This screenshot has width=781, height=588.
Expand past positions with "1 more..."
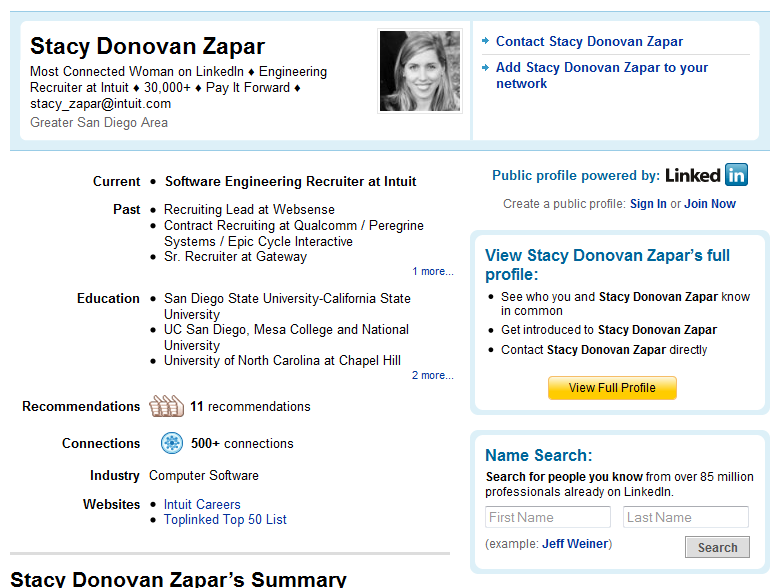tap(432, 271)
